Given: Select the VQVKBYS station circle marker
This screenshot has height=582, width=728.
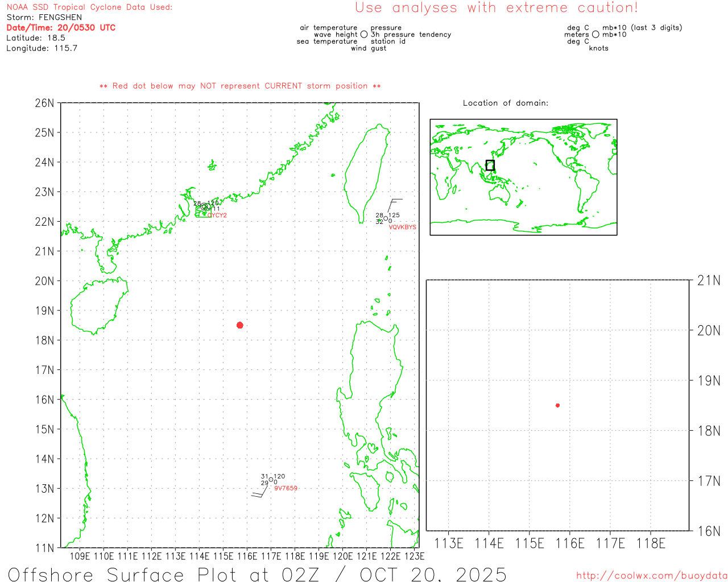Looking at the screenshot, I should (x=386, y=218).
